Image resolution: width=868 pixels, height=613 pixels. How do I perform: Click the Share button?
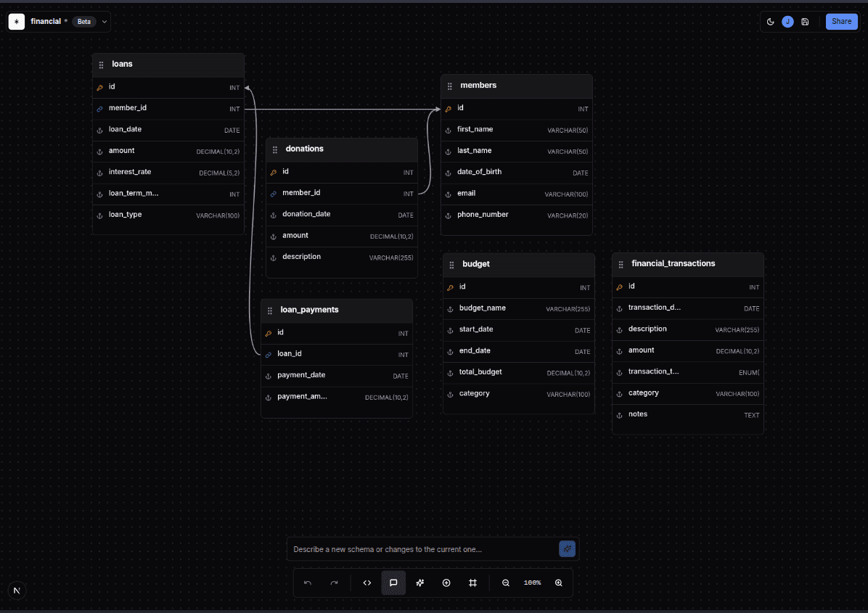(x=841, y=21)
